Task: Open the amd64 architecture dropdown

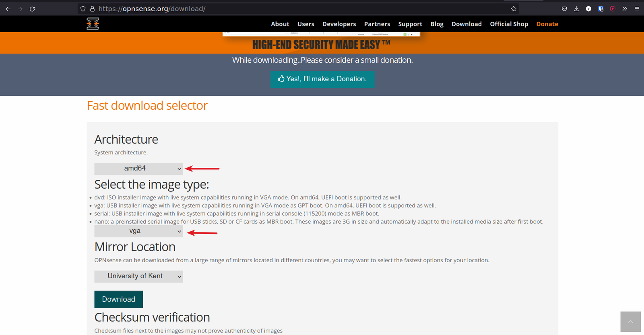Action: pyautogui.click(x=138, y=169)
